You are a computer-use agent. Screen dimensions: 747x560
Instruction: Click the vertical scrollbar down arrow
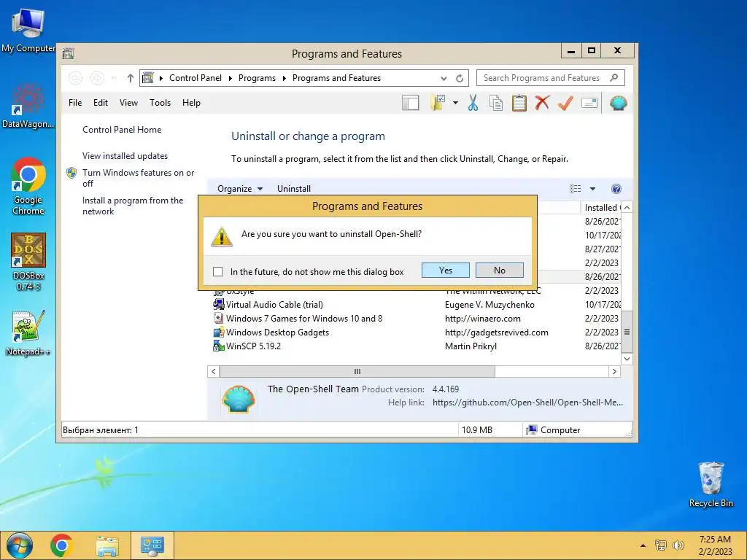coord(627,359)
